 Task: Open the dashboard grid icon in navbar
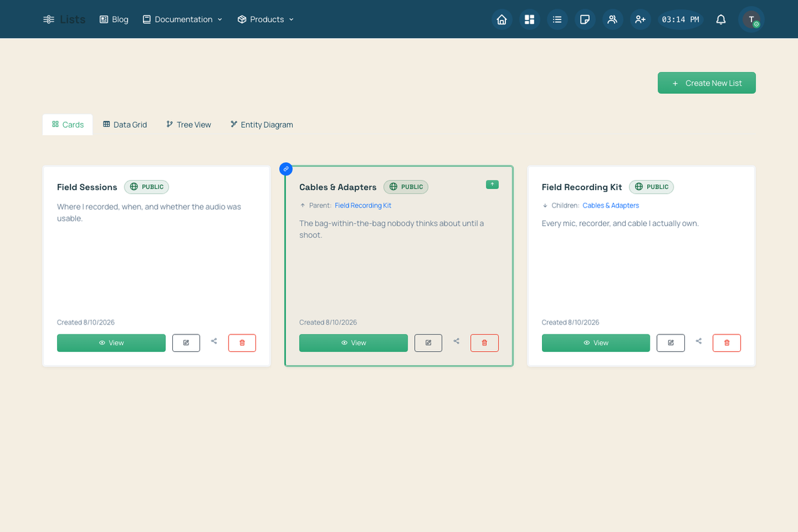[529, 19]
